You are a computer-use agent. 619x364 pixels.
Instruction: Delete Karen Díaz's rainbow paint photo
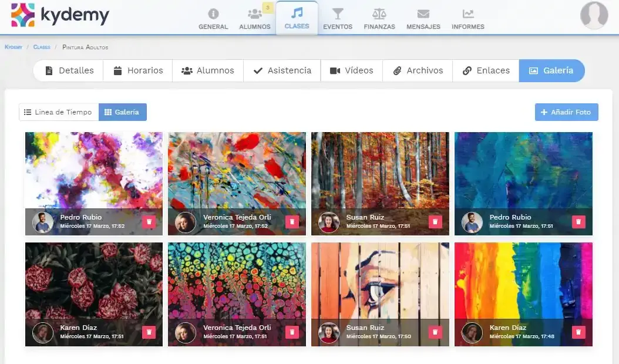tap(578, 332)
